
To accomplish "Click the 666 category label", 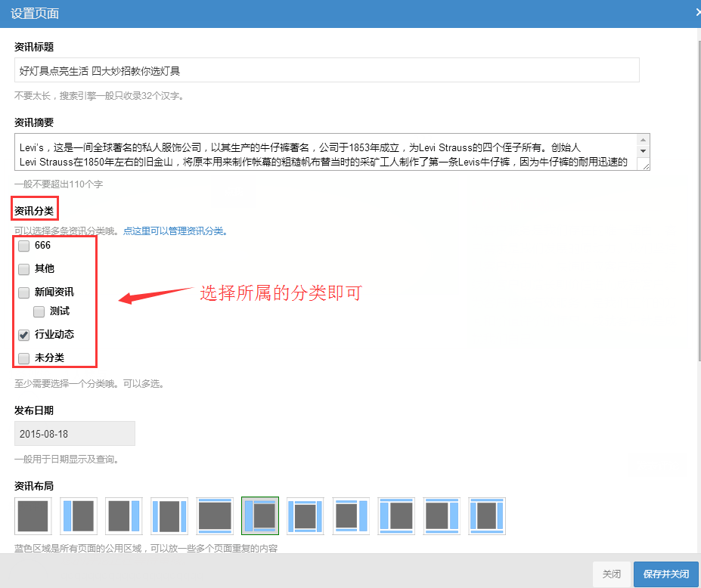I will coord(42,246).
